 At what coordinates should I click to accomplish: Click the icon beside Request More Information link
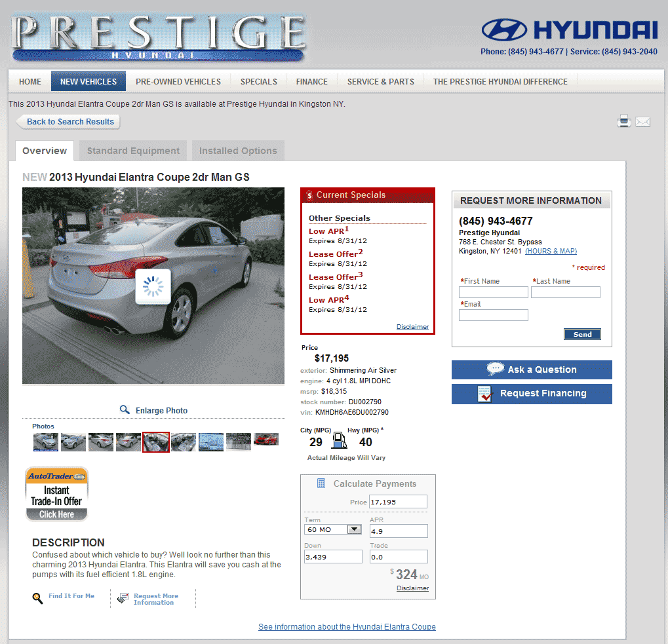[123, 598]
